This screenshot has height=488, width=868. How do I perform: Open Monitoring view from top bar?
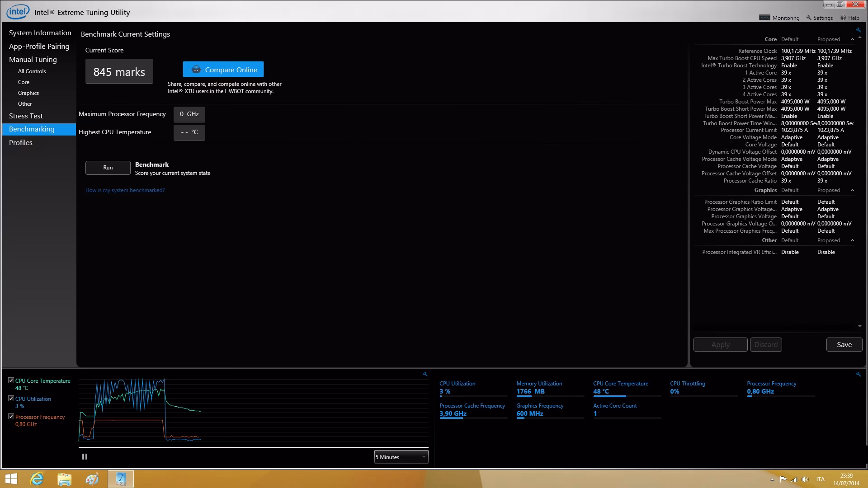[x=779, y=18]
